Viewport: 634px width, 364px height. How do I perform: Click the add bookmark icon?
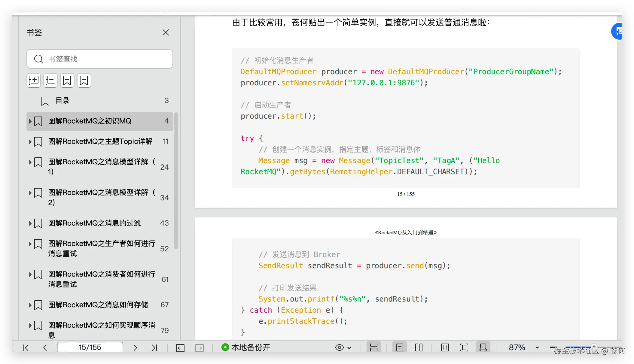[x=67, y=80]
